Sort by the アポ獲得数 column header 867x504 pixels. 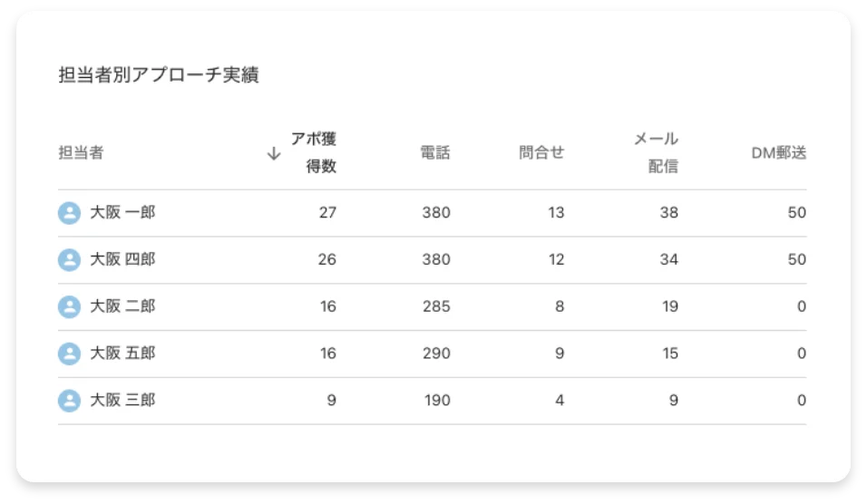click(x=314, y=152)
